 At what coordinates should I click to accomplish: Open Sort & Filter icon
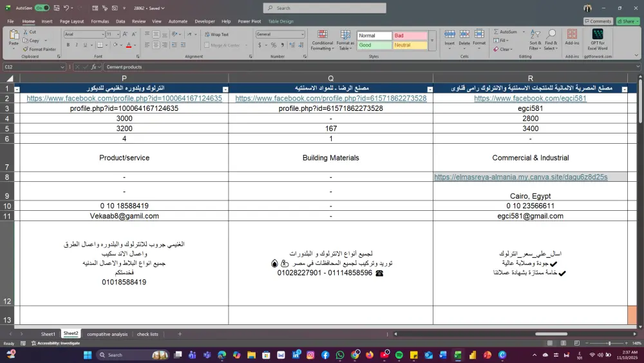(535, 34)
